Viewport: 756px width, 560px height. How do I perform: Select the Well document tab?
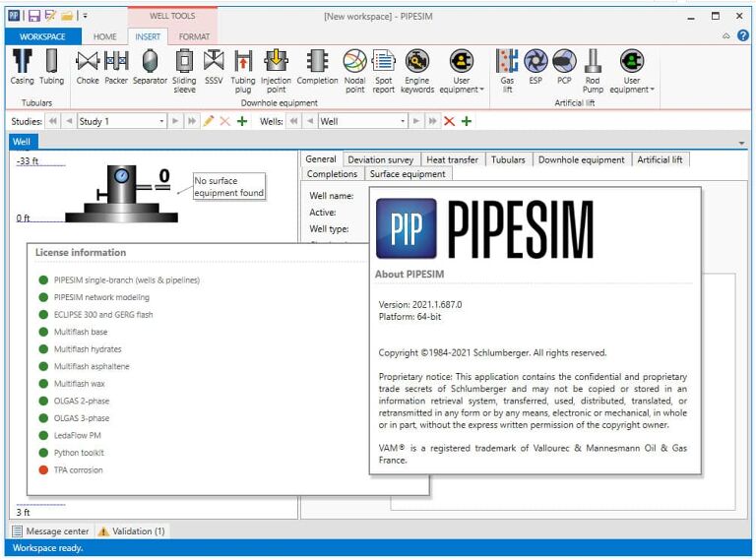coord(22,142)
